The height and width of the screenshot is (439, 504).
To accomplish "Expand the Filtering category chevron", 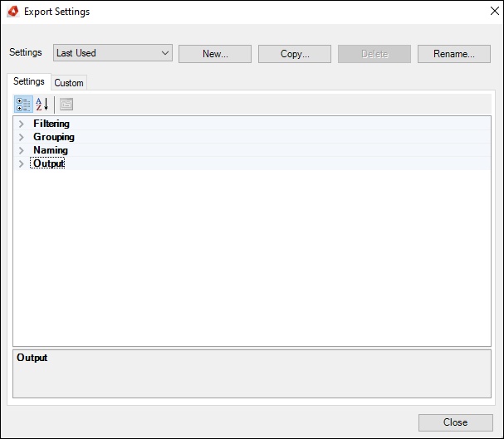I will click(22, 124).
